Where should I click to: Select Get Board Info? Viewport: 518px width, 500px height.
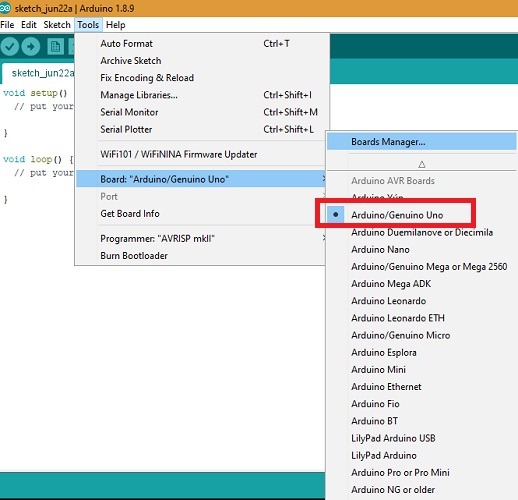tap(201, 213)
